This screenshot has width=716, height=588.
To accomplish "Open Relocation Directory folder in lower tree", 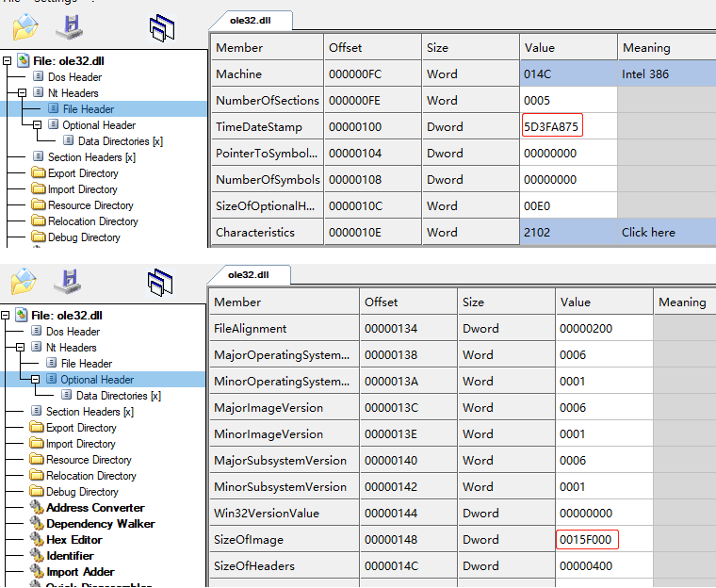I will tap(91, 476).
